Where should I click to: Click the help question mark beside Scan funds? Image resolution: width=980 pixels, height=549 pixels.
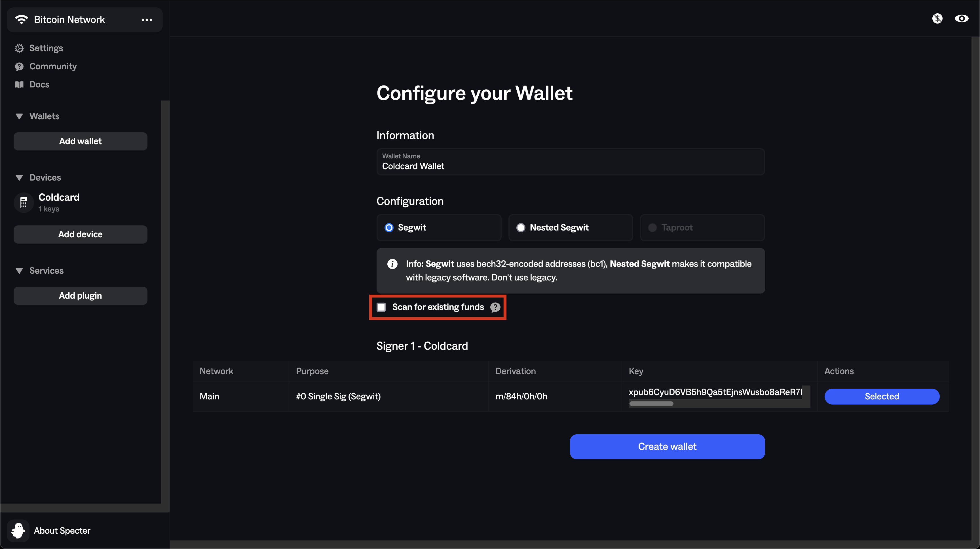click(x=495, y=307)
